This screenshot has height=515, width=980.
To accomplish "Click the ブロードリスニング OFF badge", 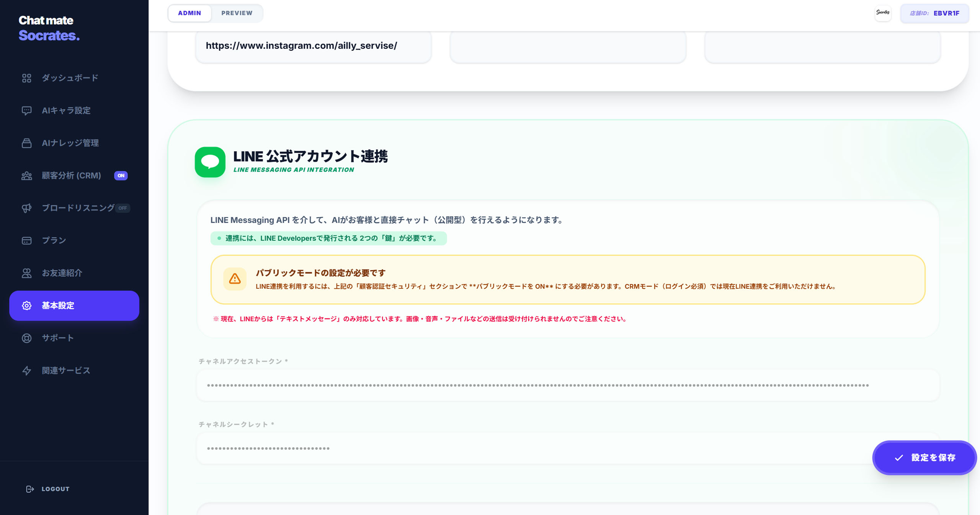I will click(122, 208).
